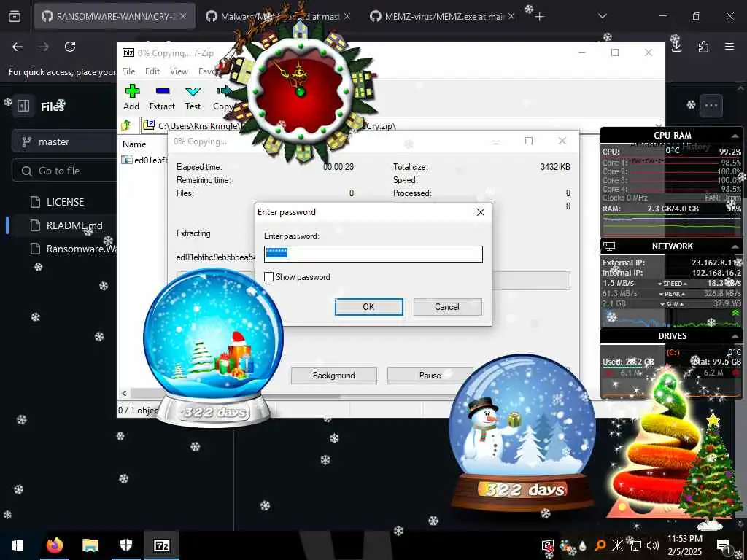Open README.md in GitHub file tree
The image size is (747, 560).
tap(74, 225)
